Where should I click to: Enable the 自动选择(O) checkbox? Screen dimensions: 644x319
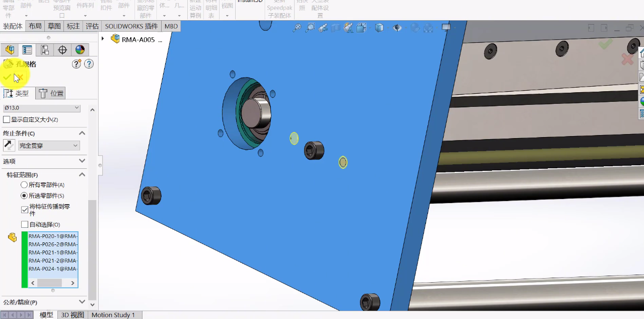point(23,224)
